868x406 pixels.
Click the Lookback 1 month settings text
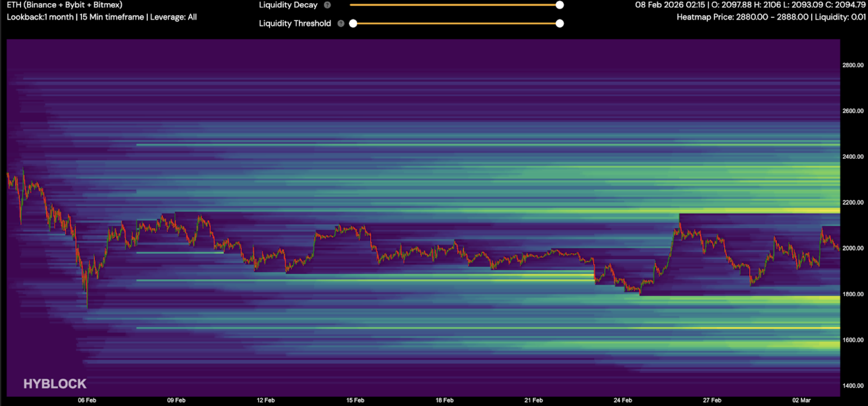[x=102, y=17]
